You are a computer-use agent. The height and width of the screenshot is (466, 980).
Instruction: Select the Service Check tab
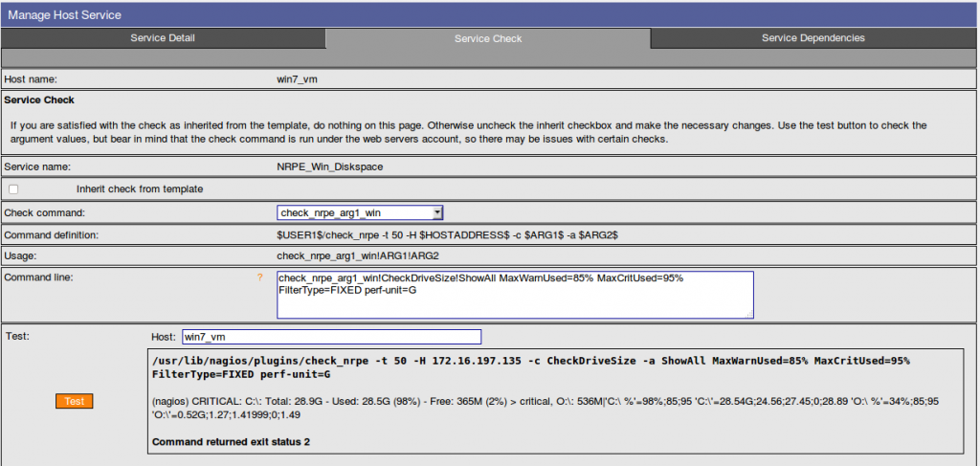[x=487, y=39]
